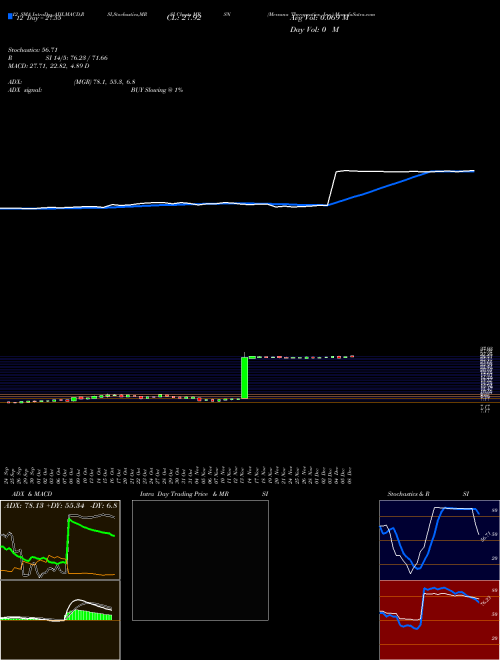Click the 'BUY Slowing @ 1%' signal text

157,90
